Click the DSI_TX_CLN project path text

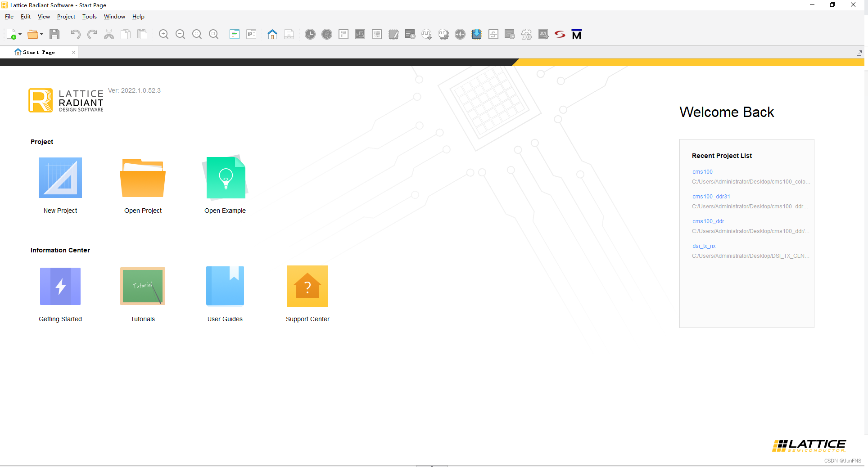point(750,256)
